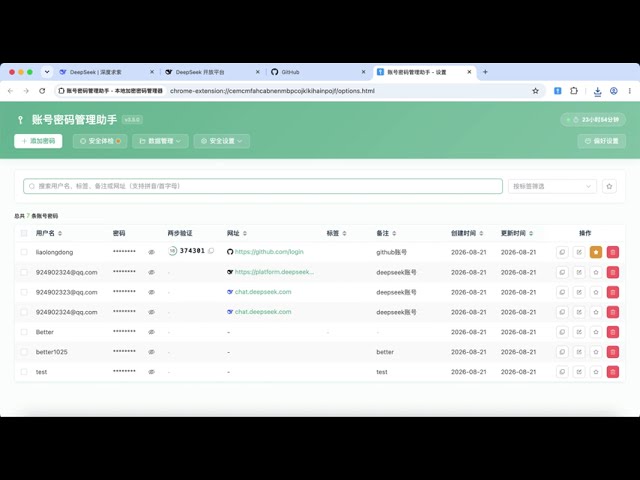Reveal the password for 924902323@qq.com
640x480 pixels.
click(x=151, y=292)
